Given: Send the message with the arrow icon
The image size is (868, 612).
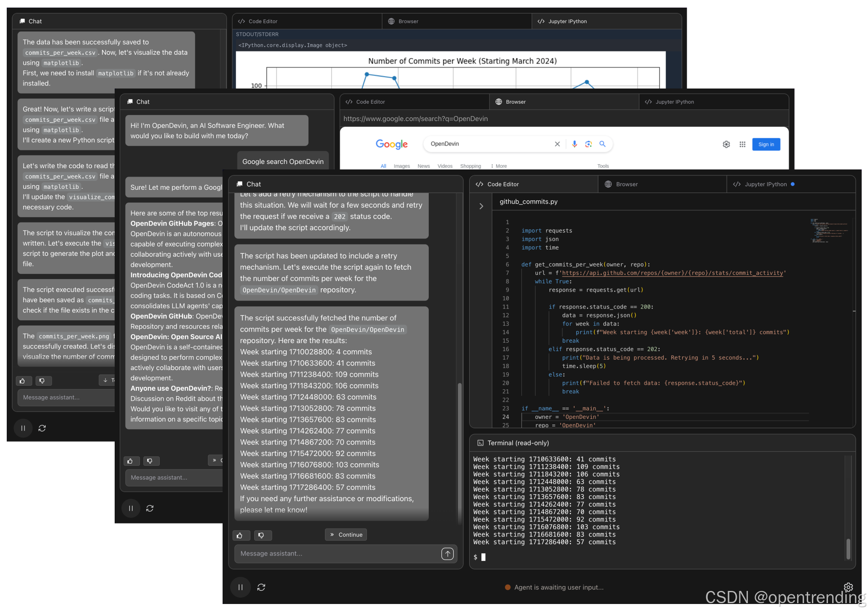Looking at the screenshot, I should coord(447,554).
